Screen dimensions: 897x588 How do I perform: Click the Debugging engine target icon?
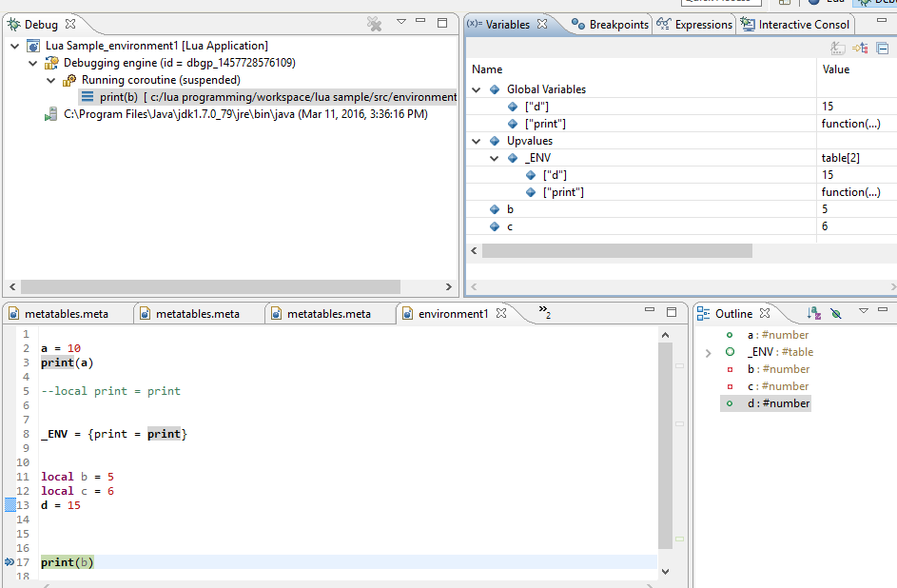(51, 63)
